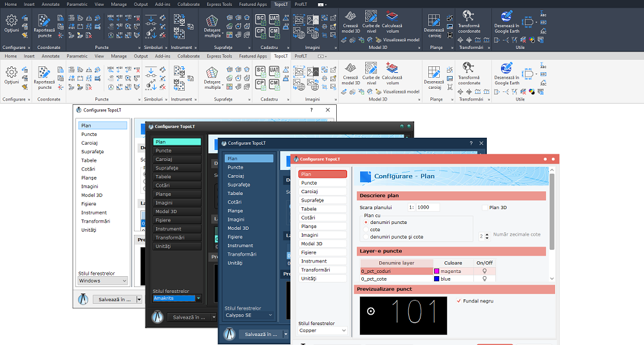The image size is (644, 345).
Task: Select Transformări in the Calypso dialog list
Action: pos(249,254)
